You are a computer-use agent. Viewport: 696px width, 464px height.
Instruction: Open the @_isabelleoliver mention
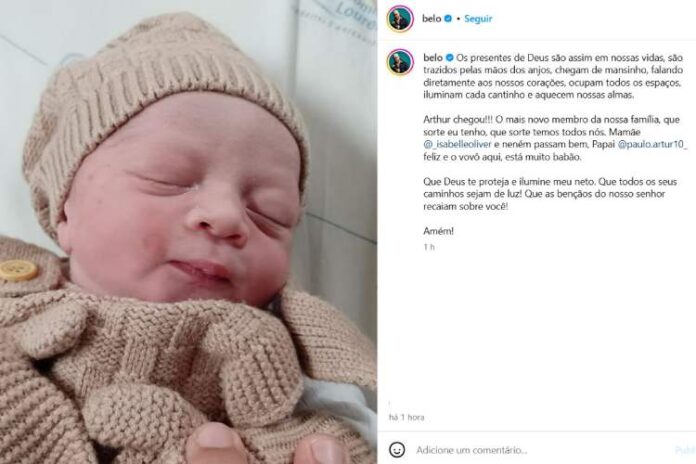[457, 144]
